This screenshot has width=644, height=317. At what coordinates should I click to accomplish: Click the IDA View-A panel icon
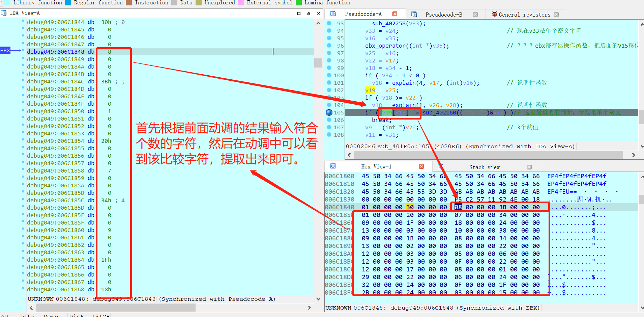(x=4, y=13)
